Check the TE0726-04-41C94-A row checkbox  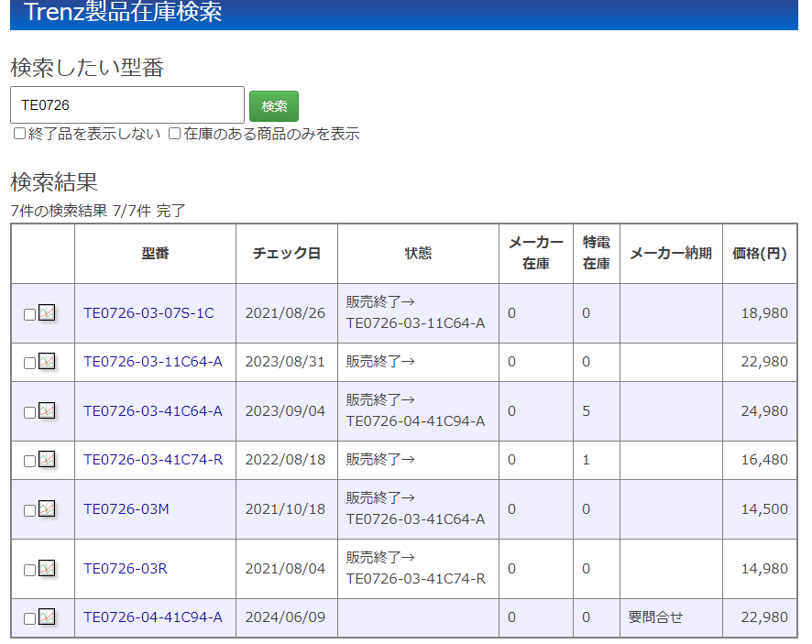pos(29,618)
